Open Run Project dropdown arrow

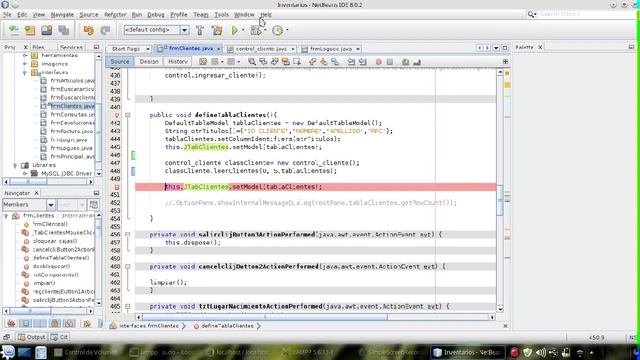coord(243,30)
